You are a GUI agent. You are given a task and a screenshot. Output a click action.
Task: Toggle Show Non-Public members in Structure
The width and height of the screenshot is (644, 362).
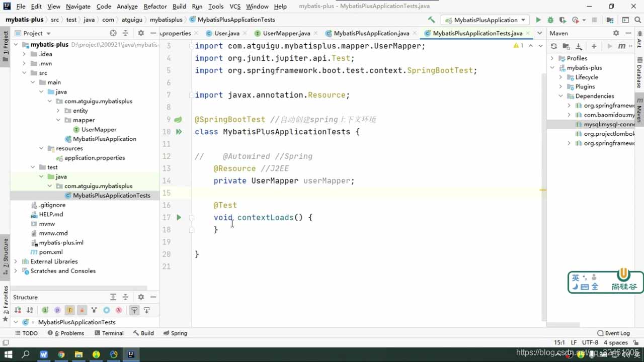(x=82, y=310)
